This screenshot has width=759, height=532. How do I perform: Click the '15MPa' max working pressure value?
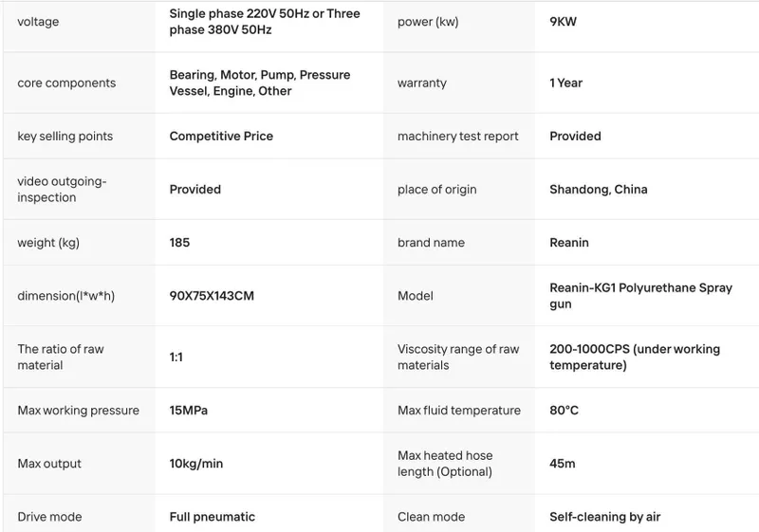click(x=188, y=410)
